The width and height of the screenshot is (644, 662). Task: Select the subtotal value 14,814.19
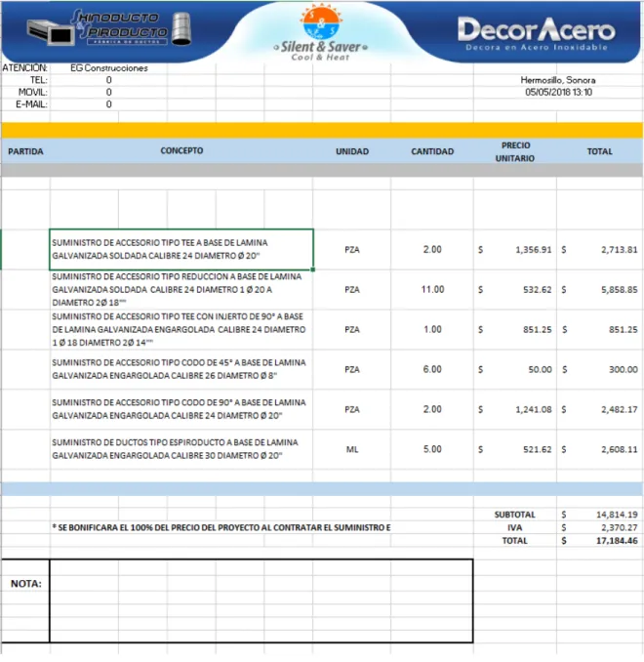click(600, 515)
